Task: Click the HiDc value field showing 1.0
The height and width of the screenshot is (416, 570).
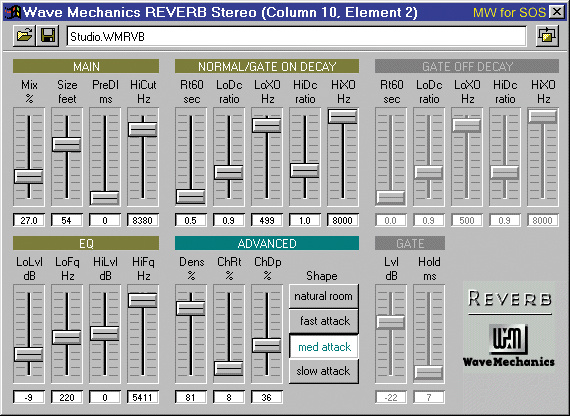Action: (x=305, y=220)
